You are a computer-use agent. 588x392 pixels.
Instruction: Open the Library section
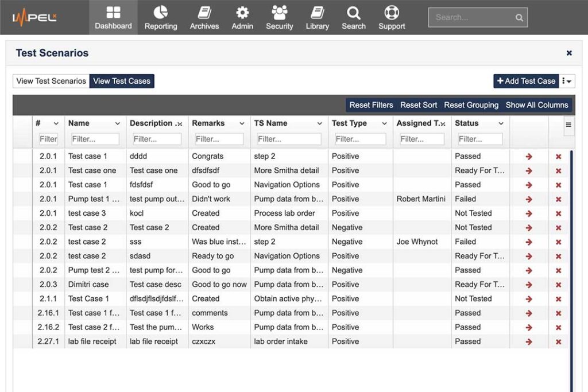click(317, 17)
